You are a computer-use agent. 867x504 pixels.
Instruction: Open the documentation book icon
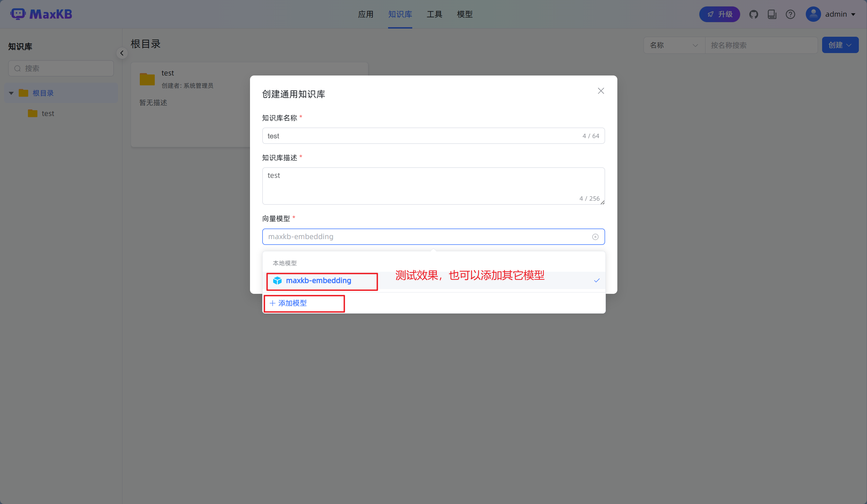(772, 14)
